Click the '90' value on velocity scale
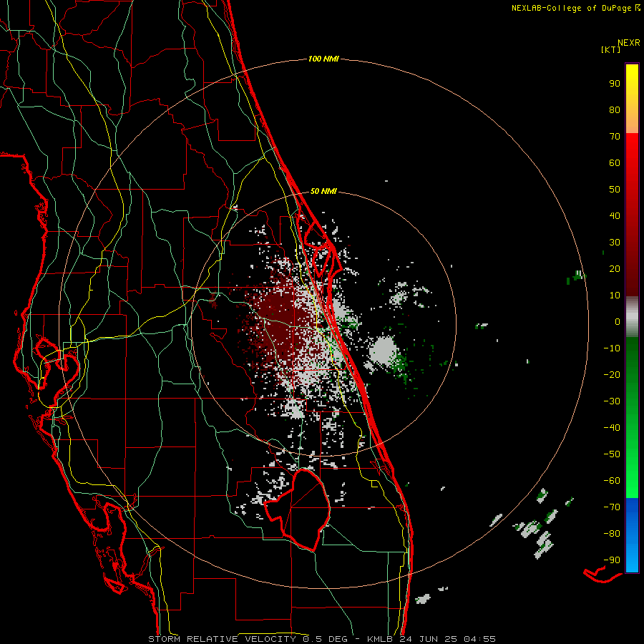Screen dimensions: 644x644 click(x=615, y=84)
